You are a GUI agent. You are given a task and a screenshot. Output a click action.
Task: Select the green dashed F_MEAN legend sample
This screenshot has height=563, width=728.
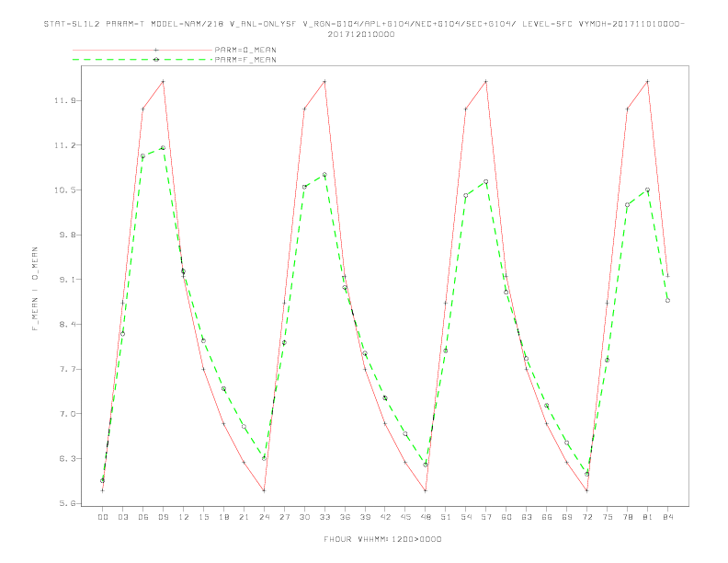coord(142,60)
